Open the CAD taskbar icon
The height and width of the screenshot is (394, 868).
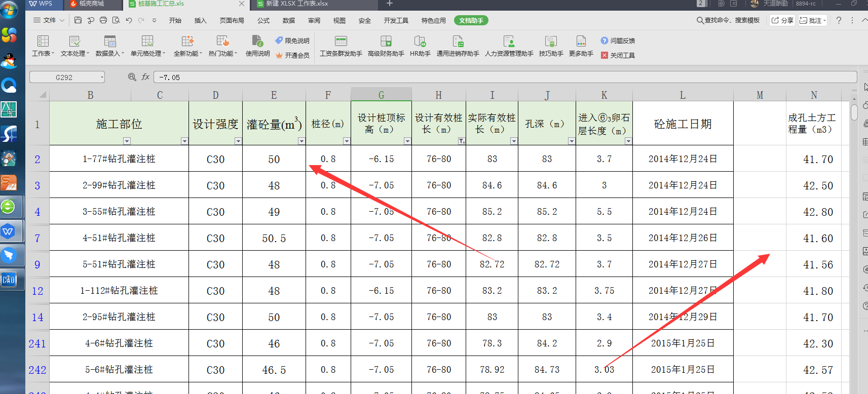pyautogui.click(x=9, y=280)
